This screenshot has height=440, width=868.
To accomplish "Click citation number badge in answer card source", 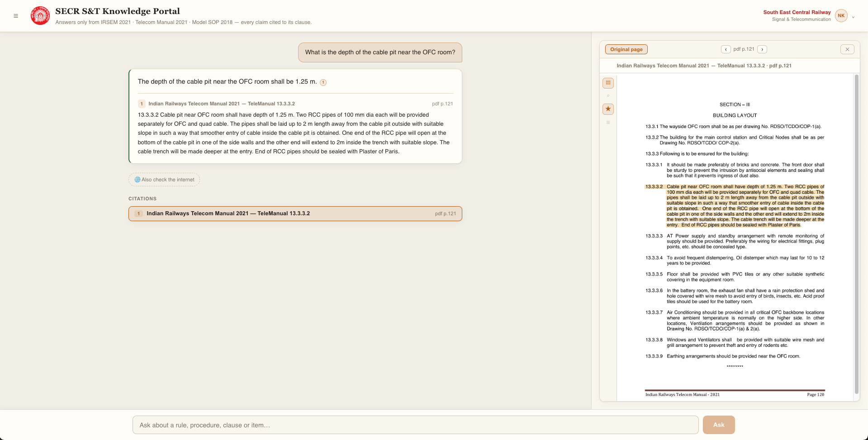I will point(142,104).
